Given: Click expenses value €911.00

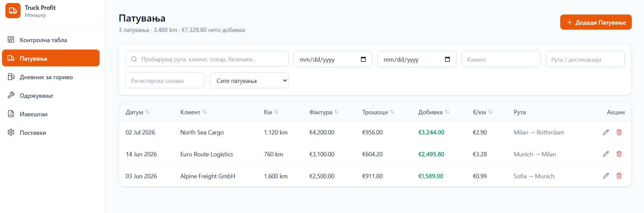Looking at the screenshot, I should tap(372, 176).
